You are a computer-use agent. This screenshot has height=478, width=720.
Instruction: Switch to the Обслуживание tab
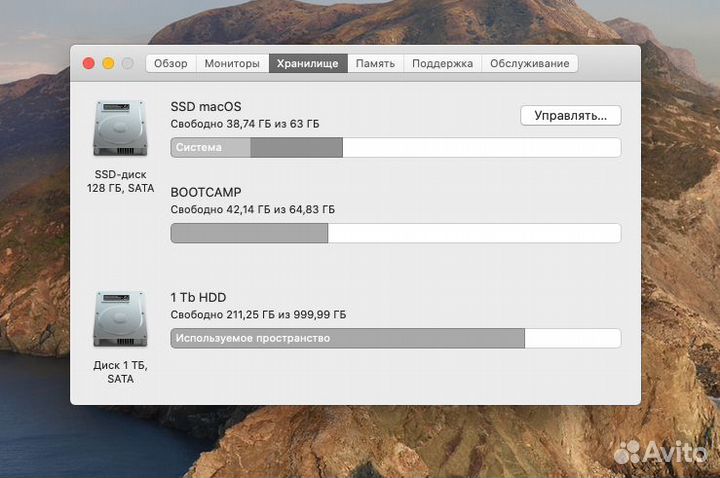529,63
